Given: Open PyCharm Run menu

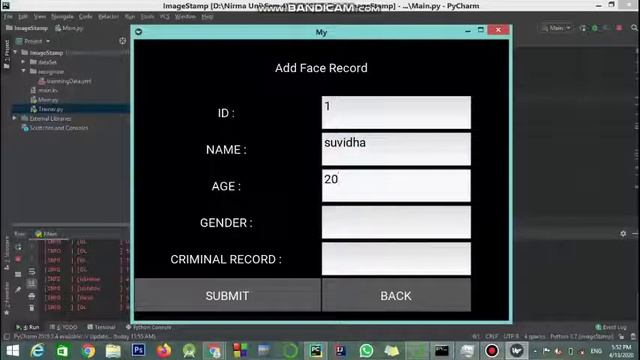Looking at the screenshot, I should [x=130, y=17].
